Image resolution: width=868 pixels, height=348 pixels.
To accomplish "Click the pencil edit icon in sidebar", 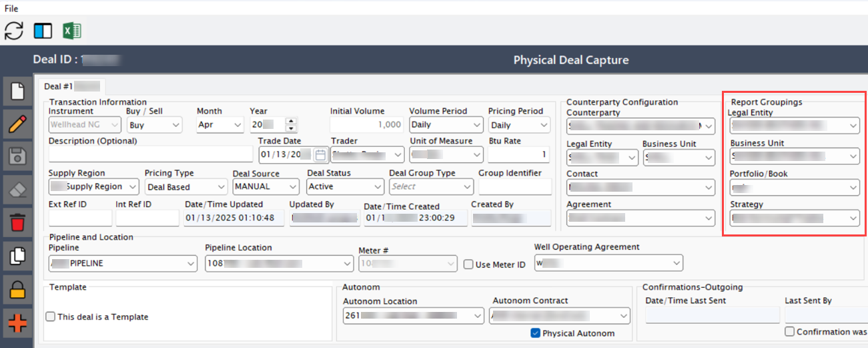I will tap(18, 125).
